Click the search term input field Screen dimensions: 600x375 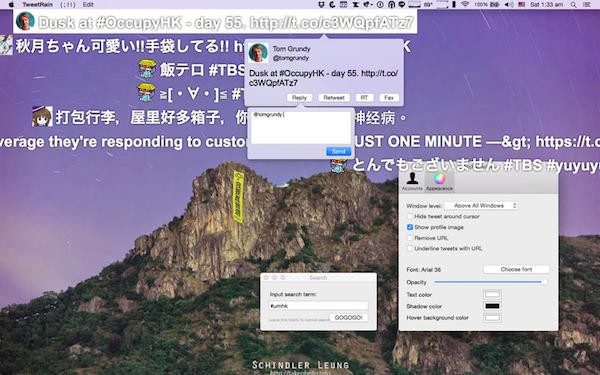[318, 306]
